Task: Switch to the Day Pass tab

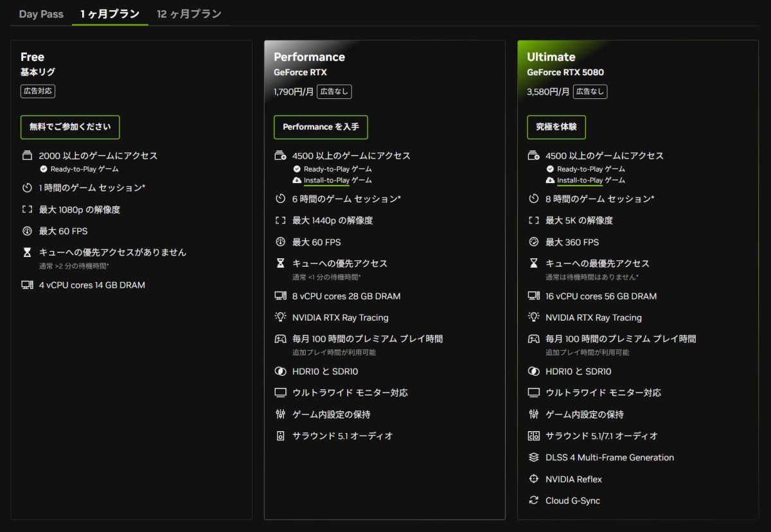Action: click(x=41, y=14)
